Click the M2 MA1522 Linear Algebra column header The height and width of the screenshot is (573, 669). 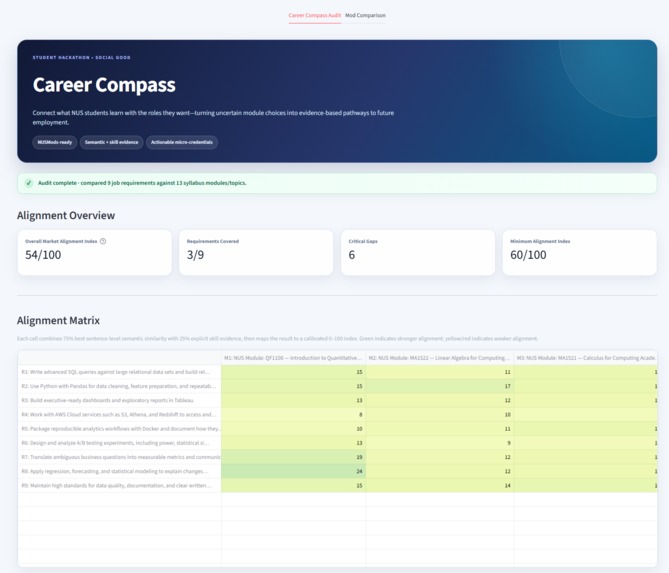[439, 358]
